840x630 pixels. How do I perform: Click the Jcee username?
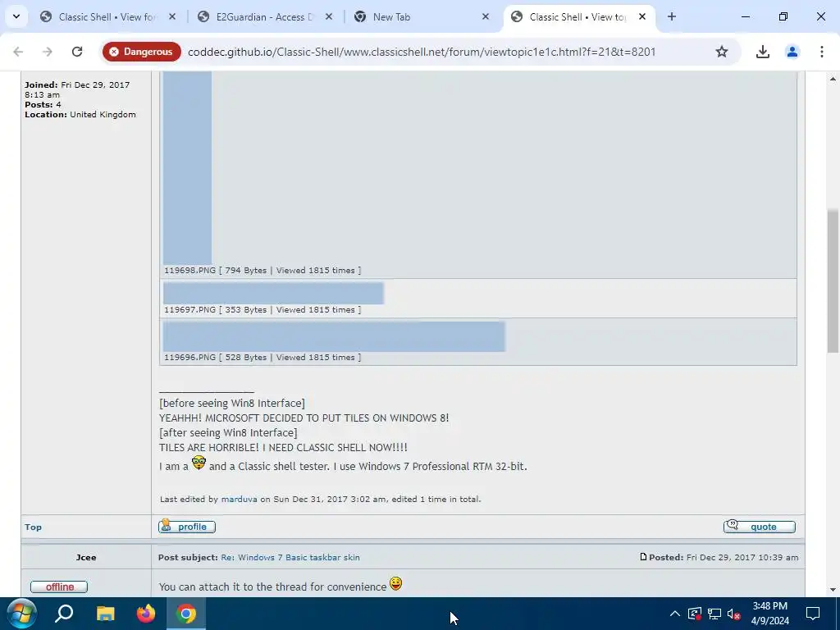pyautogui.click(x=85, y=557)
